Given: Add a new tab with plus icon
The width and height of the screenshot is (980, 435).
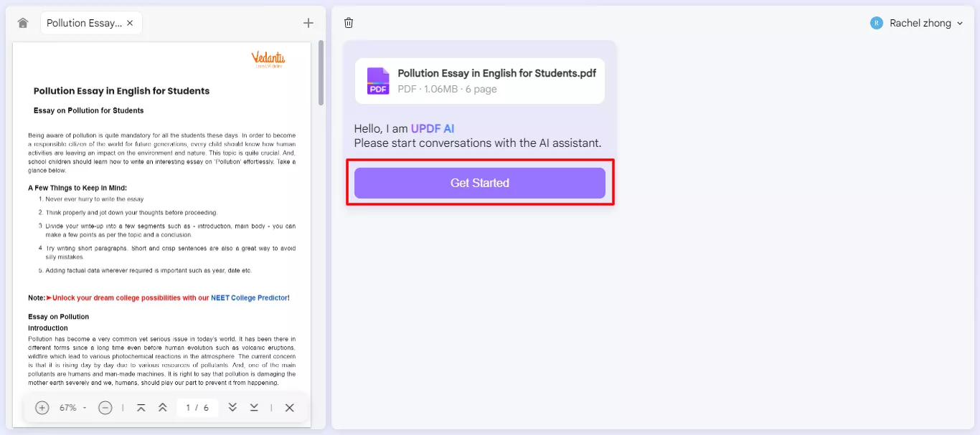Looking at the screenshot, I should click(308, 23).
